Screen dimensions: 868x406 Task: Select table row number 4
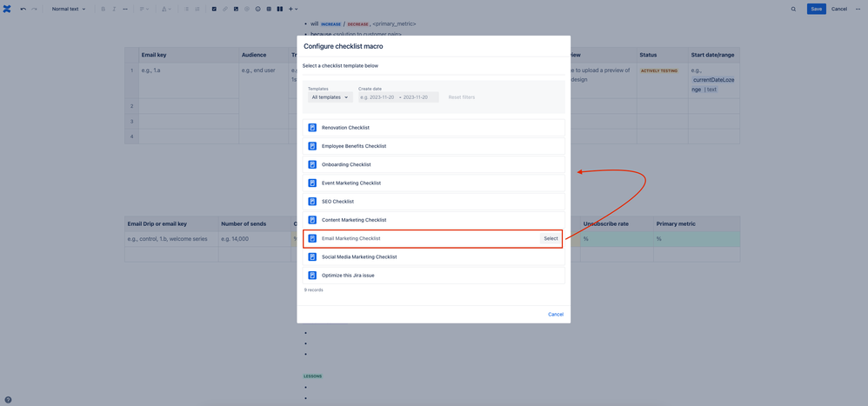pos(131,136)
